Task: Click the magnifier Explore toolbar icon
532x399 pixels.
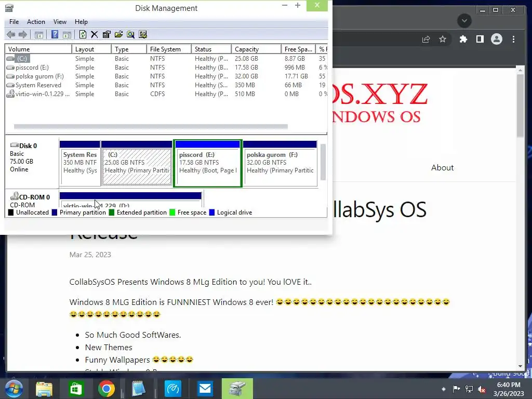Action: click(x=130, y=34)
